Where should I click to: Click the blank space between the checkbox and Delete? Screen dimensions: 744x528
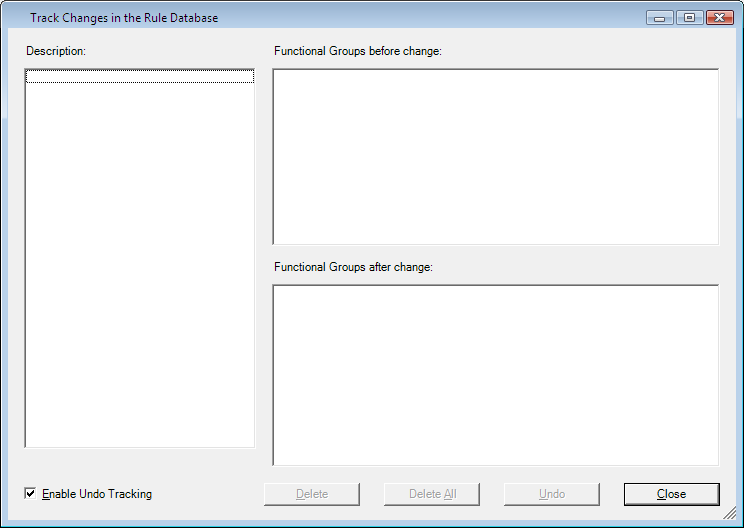210,494
